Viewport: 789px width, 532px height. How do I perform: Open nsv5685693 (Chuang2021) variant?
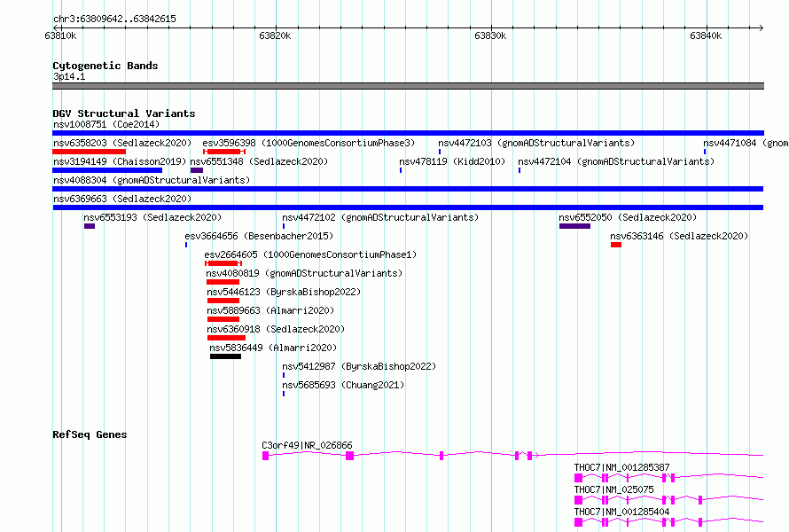pyautogui.click(x=343, y=385)
